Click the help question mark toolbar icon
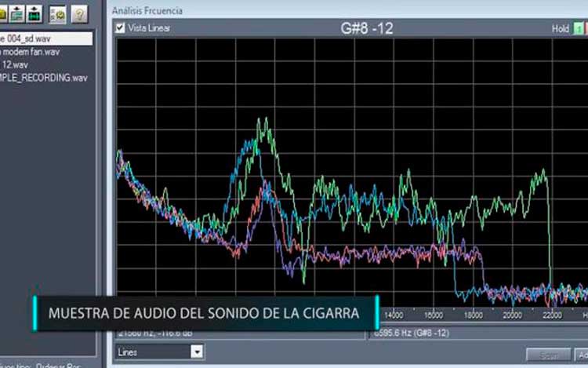 (x=79, y=13)
